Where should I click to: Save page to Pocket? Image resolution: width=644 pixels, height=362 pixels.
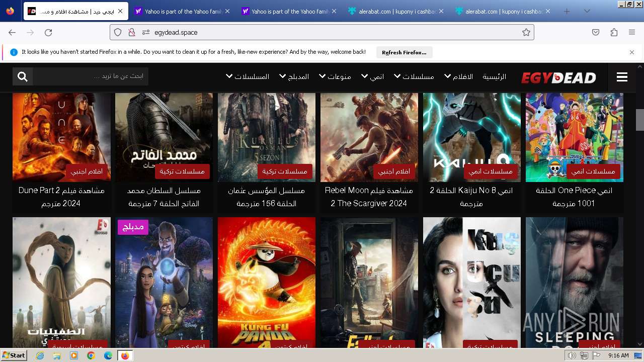coord(596,32)
